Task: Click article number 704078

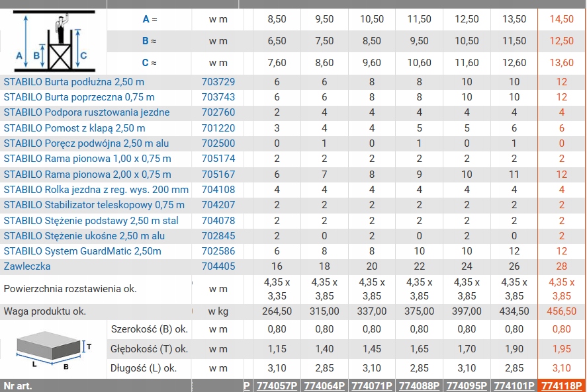Action: (218, 221)
